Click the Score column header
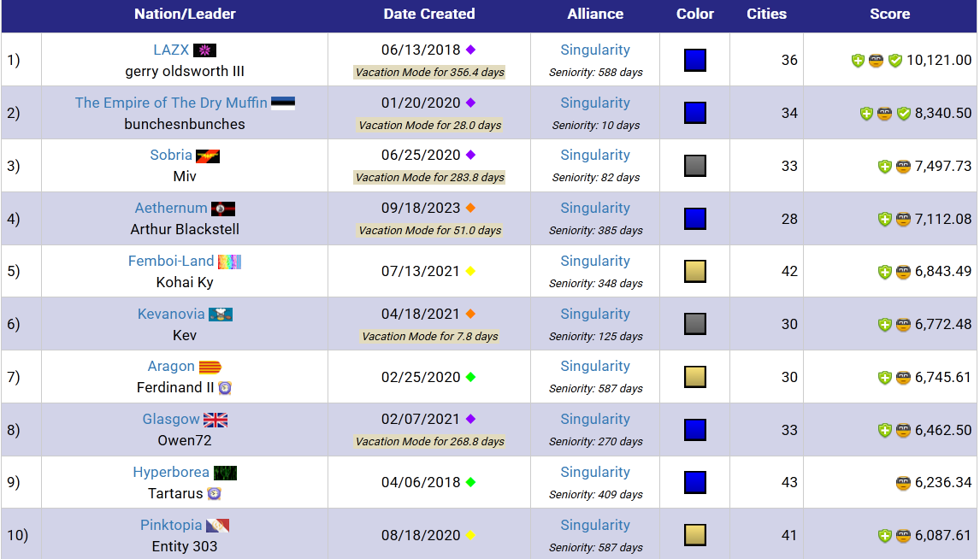This screenshot has width=980, height=559. (x=890, y=14)
